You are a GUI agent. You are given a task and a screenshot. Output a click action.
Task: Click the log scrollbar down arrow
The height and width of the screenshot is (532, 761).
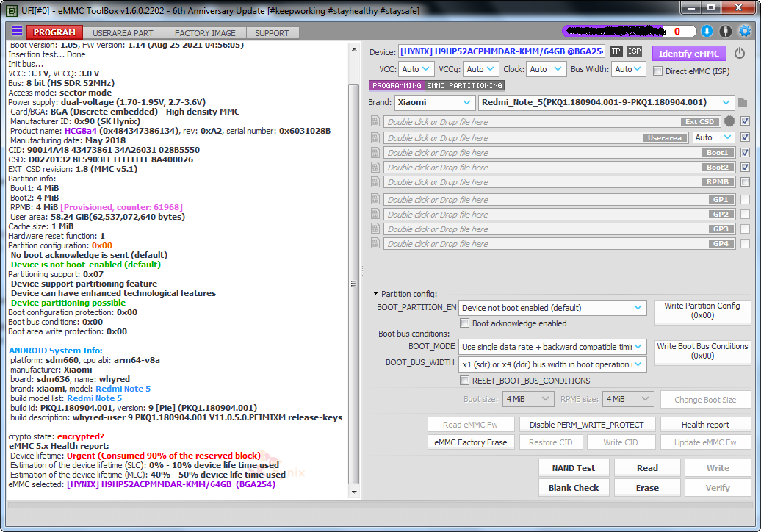354,492
